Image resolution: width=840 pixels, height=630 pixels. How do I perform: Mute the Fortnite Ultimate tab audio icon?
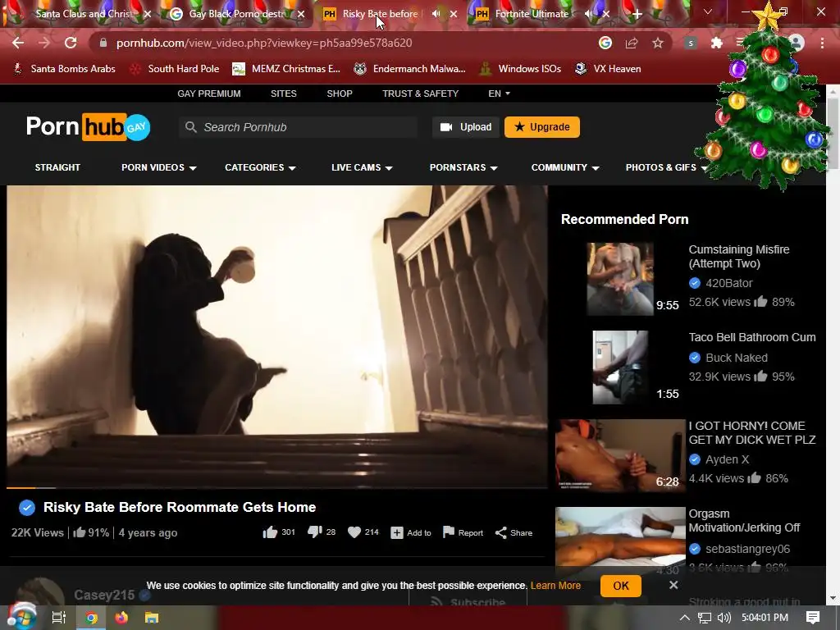[589, 14]
